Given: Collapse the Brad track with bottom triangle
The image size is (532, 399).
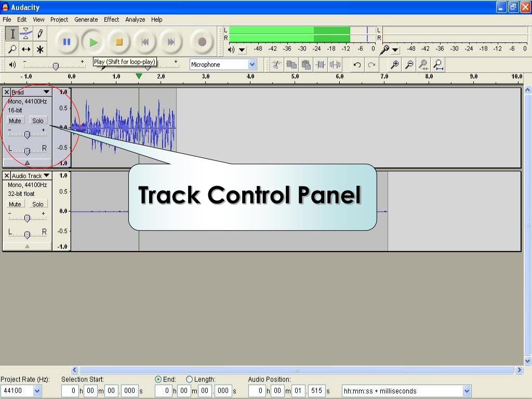Looking at the screenshot, I should pyautogui.click(x=27, y=163).
